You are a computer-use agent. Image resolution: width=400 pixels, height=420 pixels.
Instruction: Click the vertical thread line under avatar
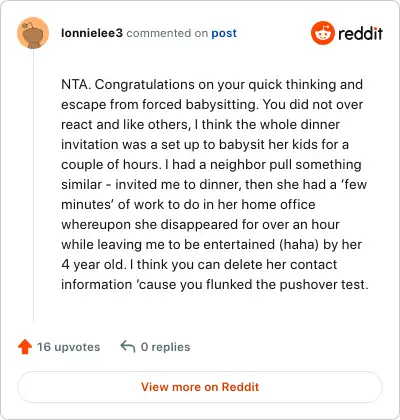coord(33,186)
